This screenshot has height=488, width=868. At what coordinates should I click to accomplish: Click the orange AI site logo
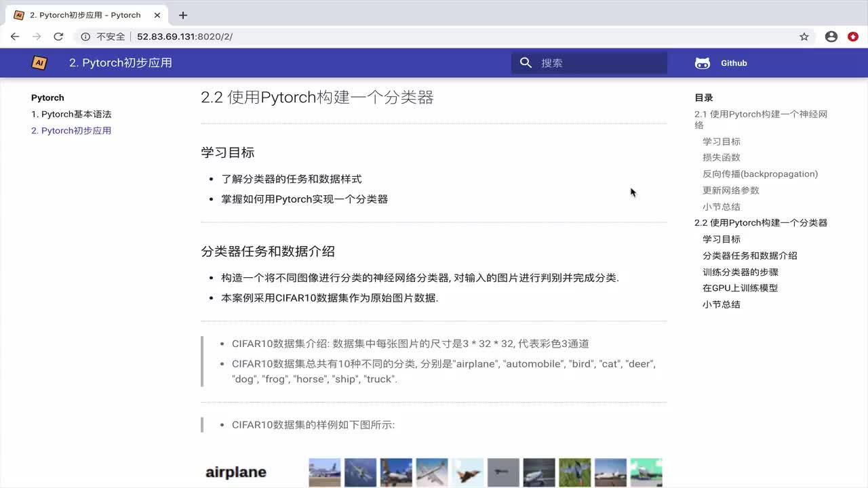[x=39, y=62]
